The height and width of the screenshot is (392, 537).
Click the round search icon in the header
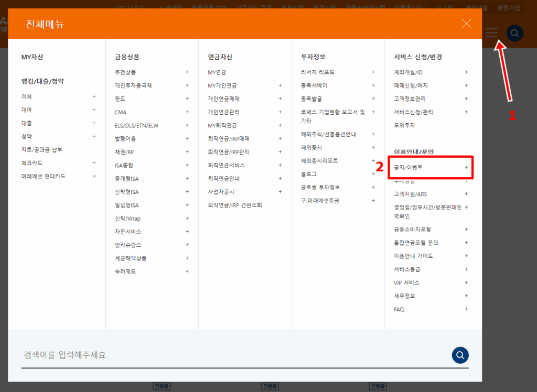(x=514, y=33)
